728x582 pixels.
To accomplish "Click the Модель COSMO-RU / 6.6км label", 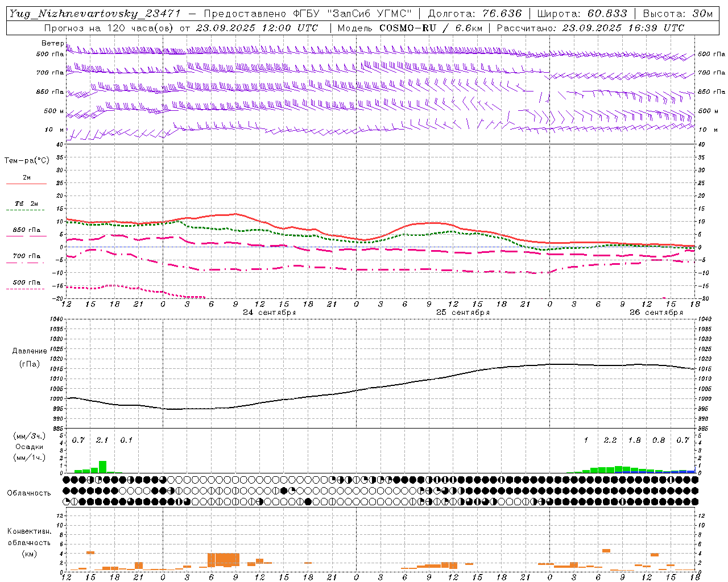I will point(410,28).
